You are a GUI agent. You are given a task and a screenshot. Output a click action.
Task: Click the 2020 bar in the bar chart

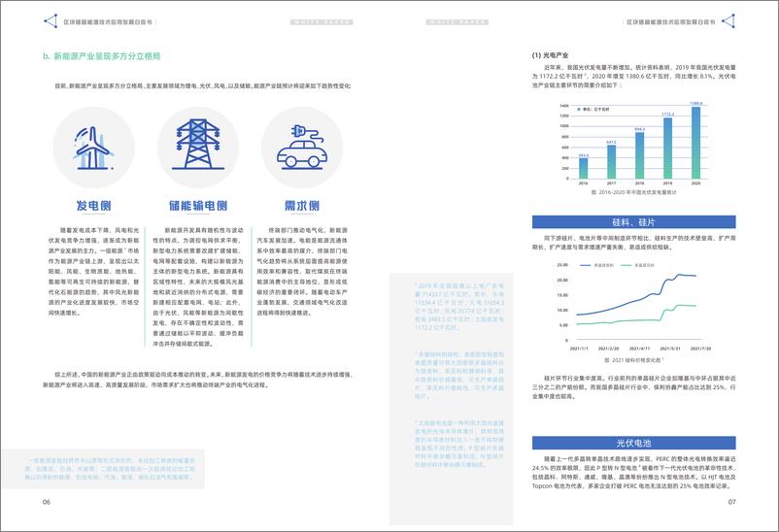(696, 143)
